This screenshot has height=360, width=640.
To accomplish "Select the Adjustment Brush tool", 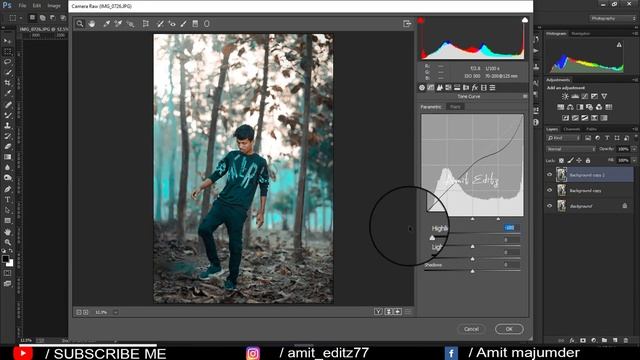I will [184, 24].
